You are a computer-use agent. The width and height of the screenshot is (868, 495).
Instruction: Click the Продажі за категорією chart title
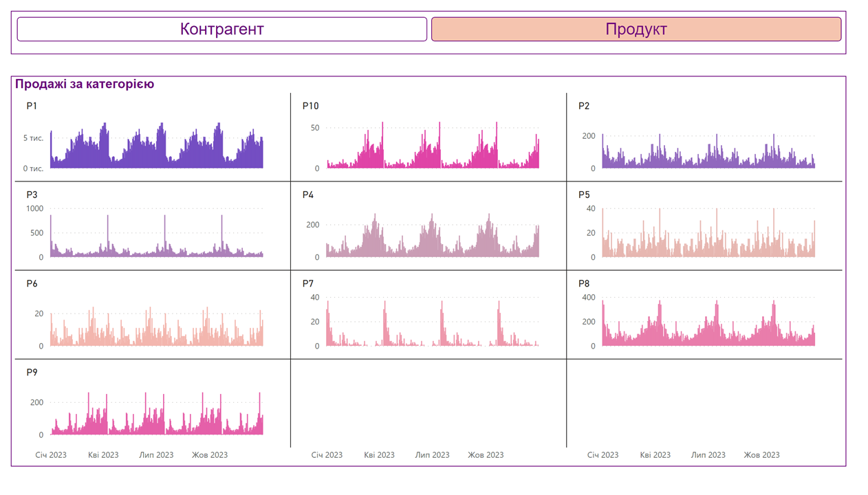coord(85,84)
